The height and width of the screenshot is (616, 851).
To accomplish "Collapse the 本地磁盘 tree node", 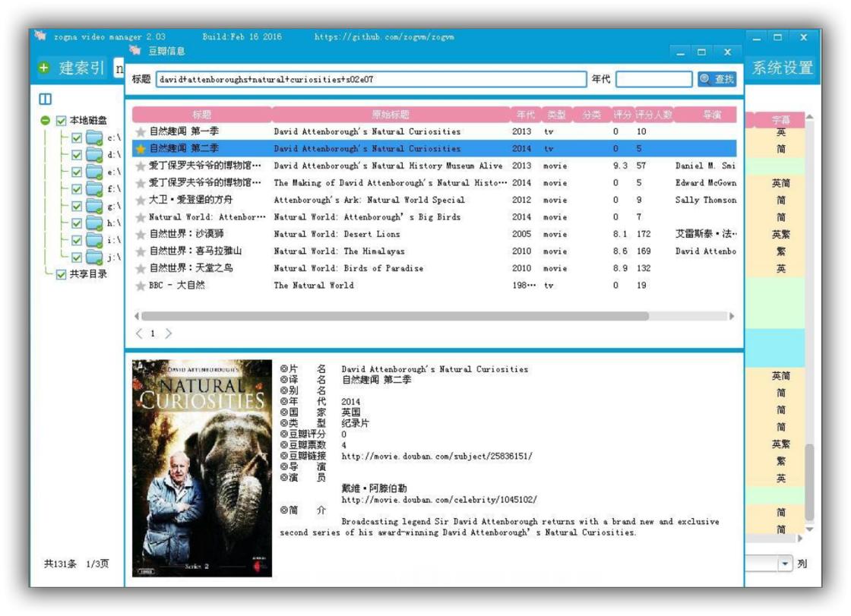I will [x=46, y=121].
